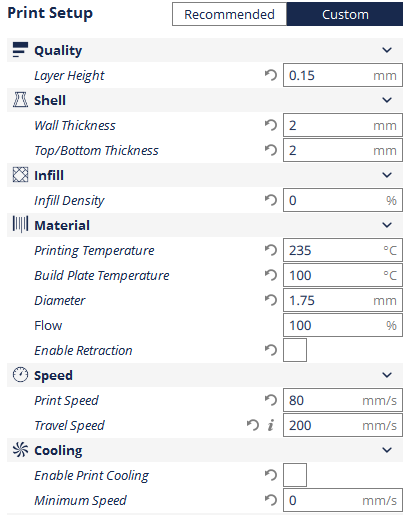Reset the Print Speed value

271,400
